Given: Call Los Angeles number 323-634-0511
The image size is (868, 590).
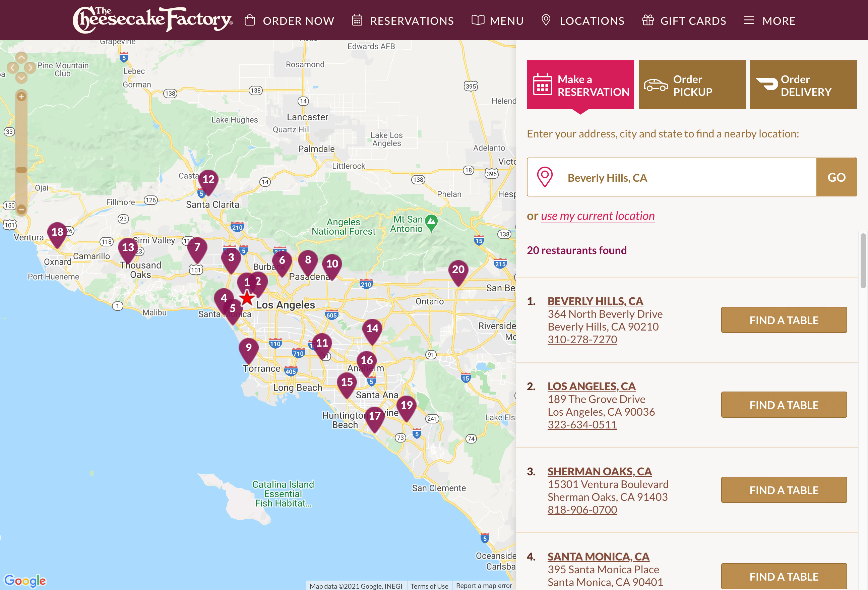Looking at the screenshot, I should click(582, 424).
